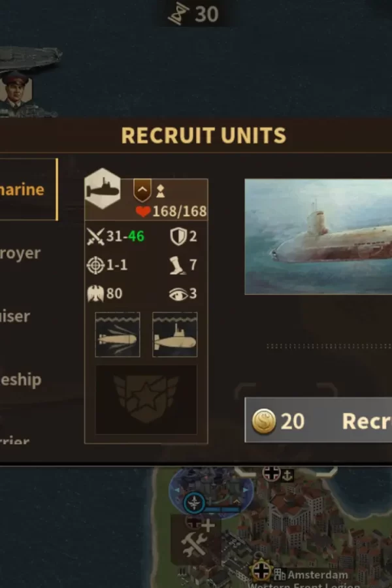The width and height of the screenshot is (392, 588).
Task: Click the vision eye stat icon
Action: click(178, 295)
